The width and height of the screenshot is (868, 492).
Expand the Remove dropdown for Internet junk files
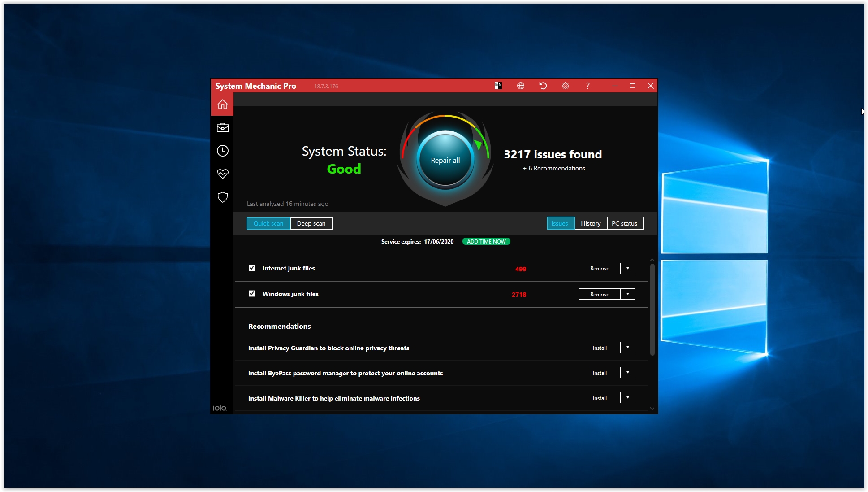[x=628, y=268]
